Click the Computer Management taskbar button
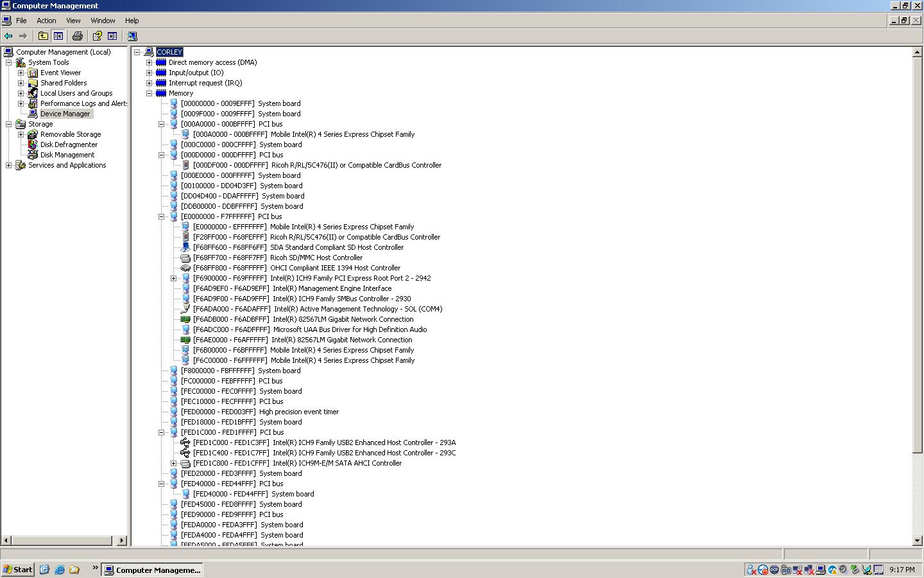924x578 pixels. pos(153,570)
